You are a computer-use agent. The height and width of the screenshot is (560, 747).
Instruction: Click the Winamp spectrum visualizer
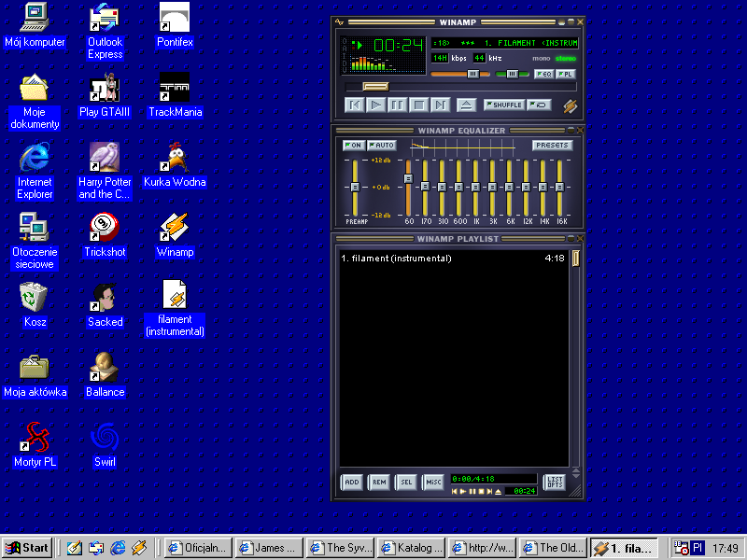click(374, 63)
